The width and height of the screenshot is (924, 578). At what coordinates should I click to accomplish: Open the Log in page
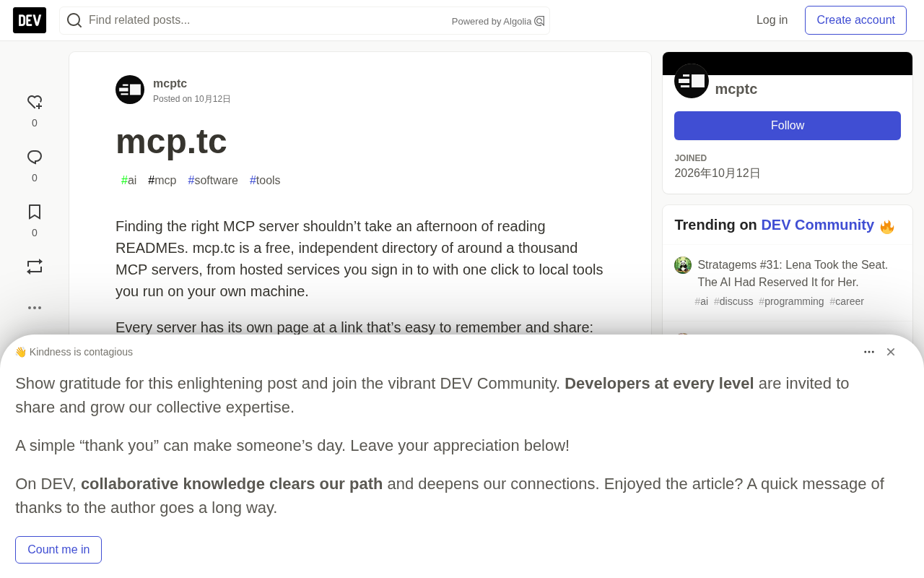pyautogui.click(x=772, y=20)
